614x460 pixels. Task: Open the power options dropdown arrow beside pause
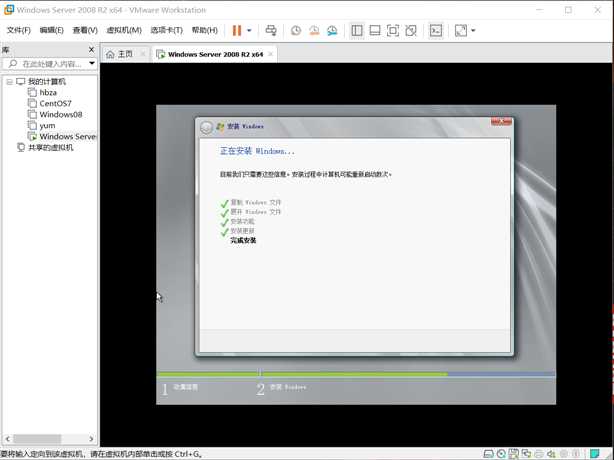click(249, 31)
